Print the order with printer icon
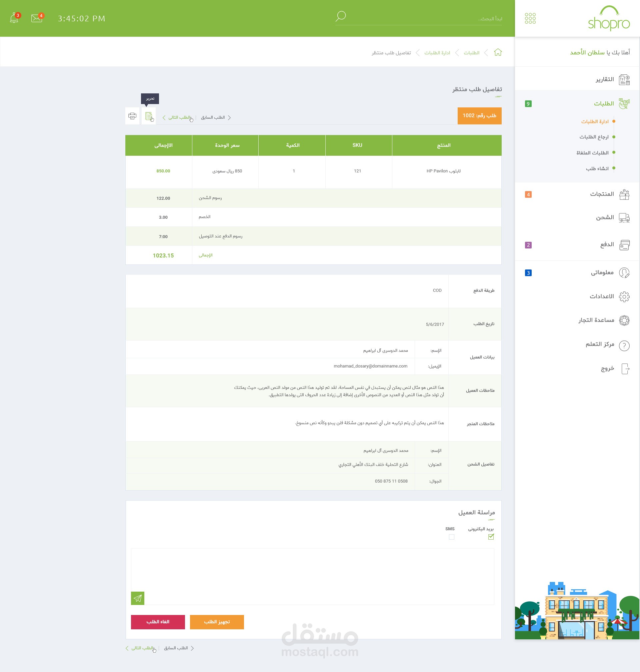This screenshot has height=672, width=640. point(132,116)
